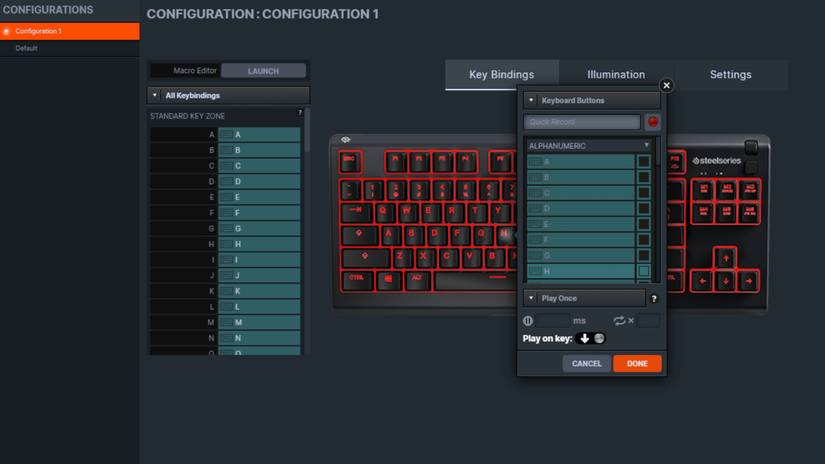Click the up arrow key on keyboard image
The height and width of the screenshot is (464, 825).
click(x=724, y=258)
